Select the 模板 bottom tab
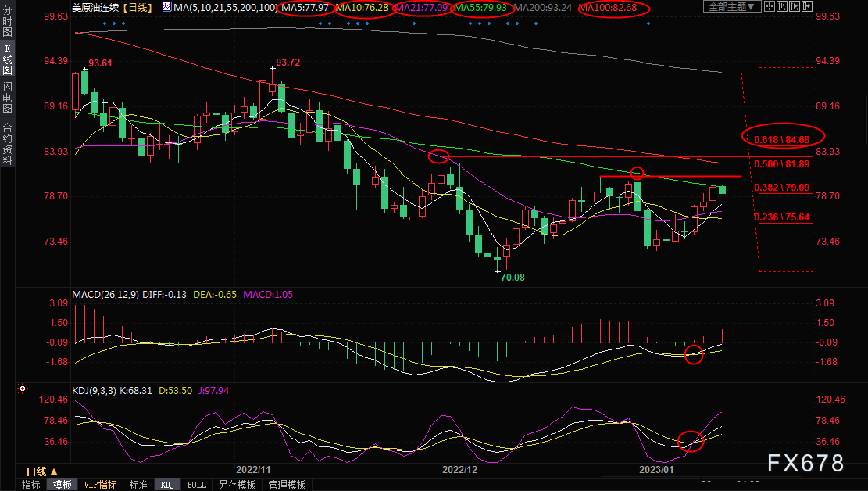The image size is (868, 491). click(x=63, y=485)
